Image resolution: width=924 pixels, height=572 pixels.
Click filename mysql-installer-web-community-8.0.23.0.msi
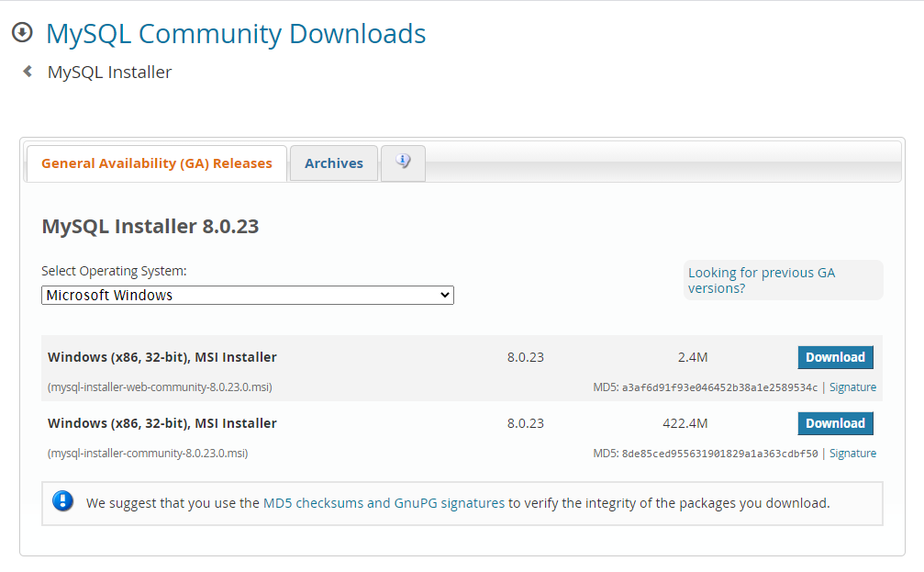(160, 387)
